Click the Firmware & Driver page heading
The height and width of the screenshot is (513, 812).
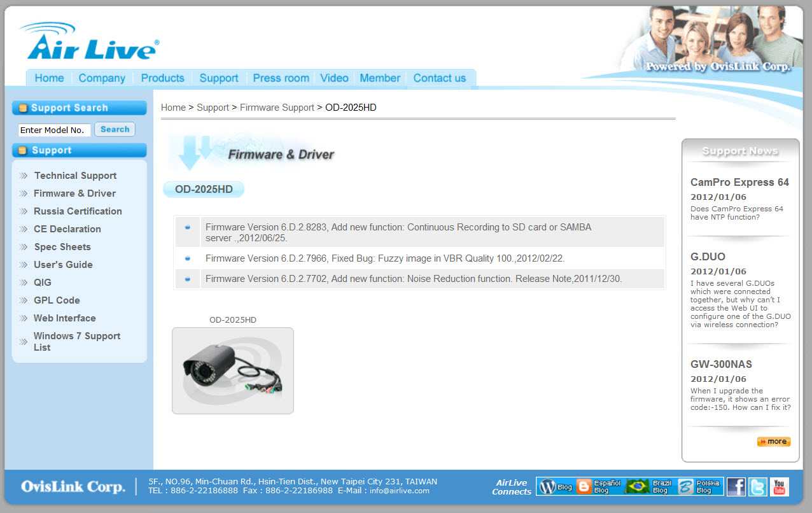coord(281,154)
